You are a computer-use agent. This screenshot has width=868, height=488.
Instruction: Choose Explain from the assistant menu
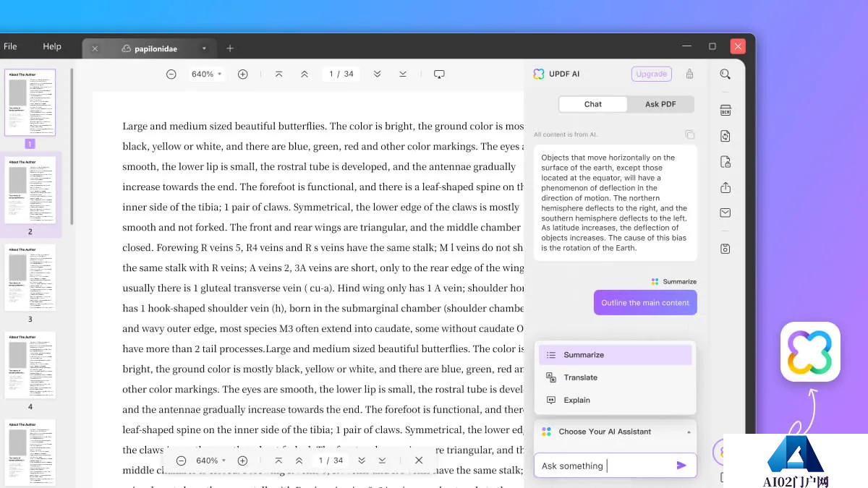[615, 400]
